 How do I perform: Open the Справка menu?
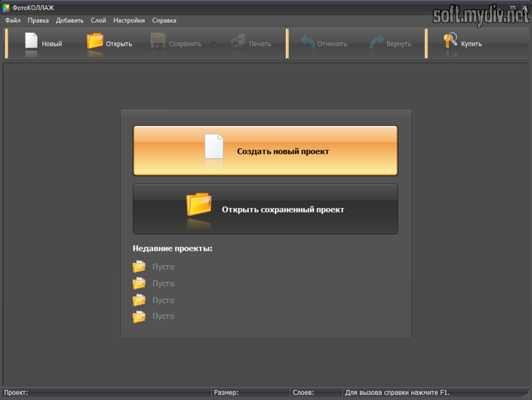[x=164, y=20]
